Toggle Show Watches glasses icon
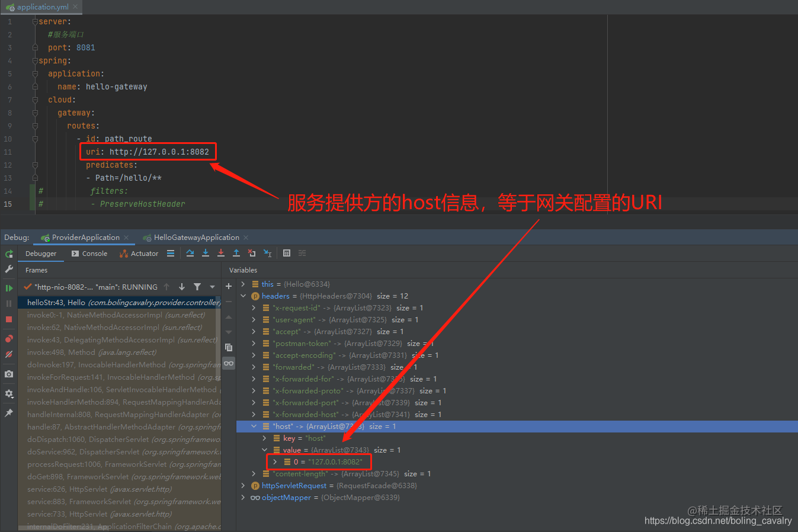Viewport: 798px width, 532px height. click(x=229, y=363)
